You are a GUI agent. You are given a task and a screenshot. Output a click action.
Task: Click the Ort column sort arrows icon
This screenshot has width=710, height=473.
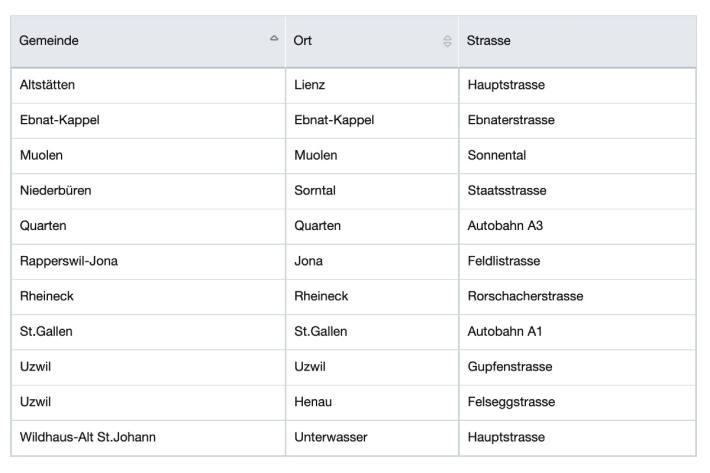447,41
